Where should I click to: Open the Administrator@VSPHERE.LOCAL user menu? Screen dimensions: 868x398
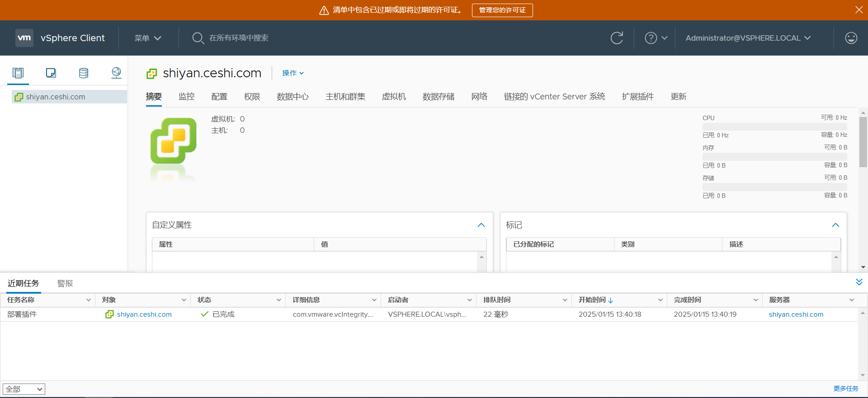point(748,38)
